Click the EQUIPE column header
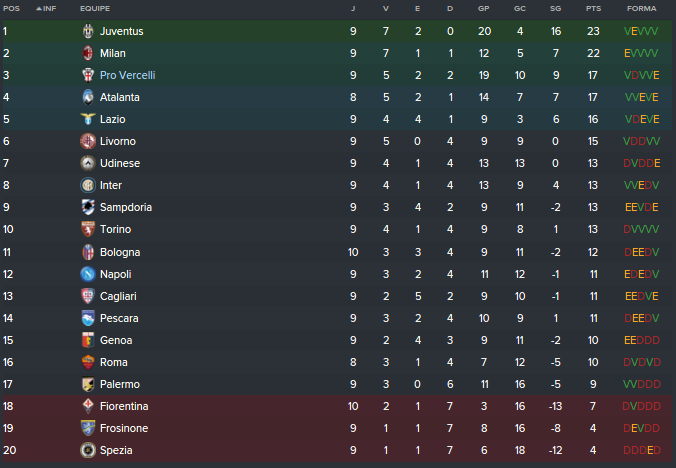 click(95, 8)
